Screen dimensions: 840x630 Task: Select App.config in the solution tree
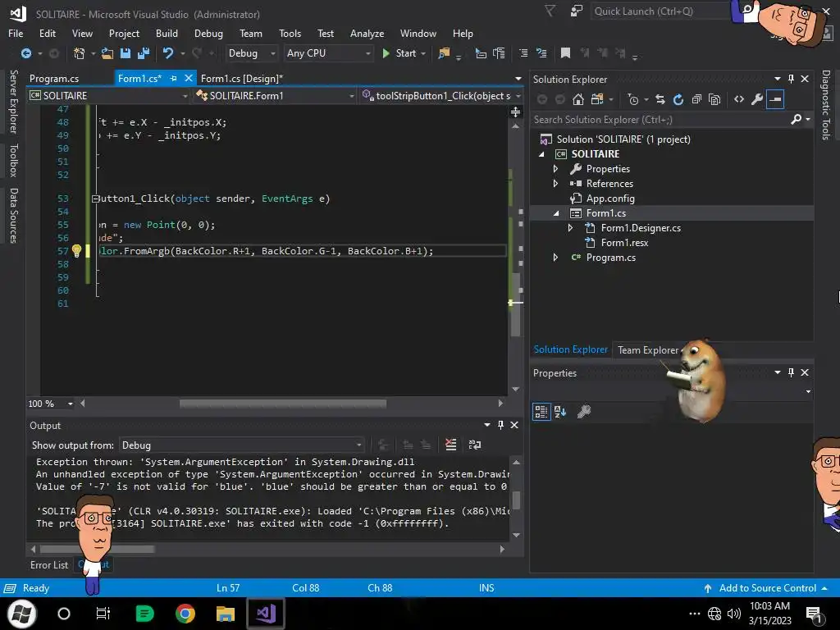pyautogui.click(x=610, y=199)
